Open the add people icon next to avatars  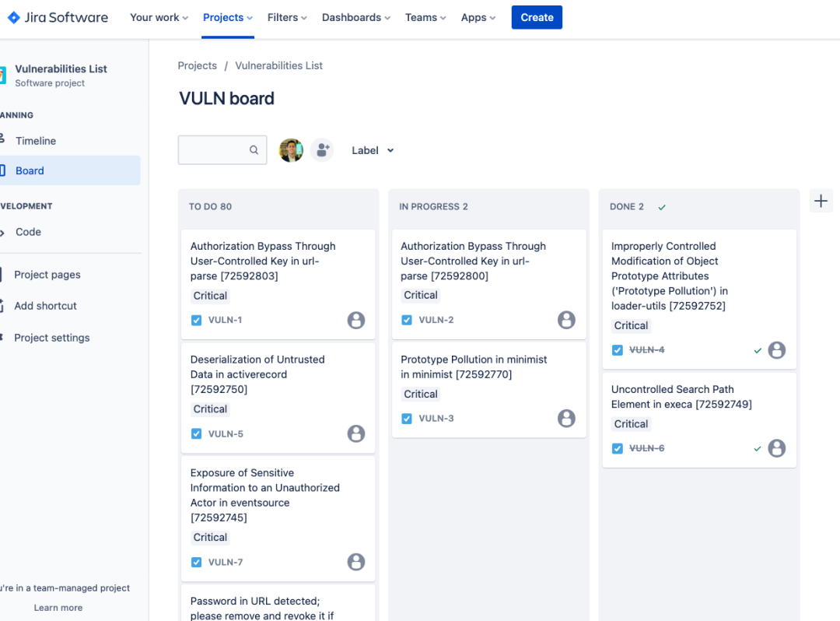pyautogui.click(x=322, y=149)
